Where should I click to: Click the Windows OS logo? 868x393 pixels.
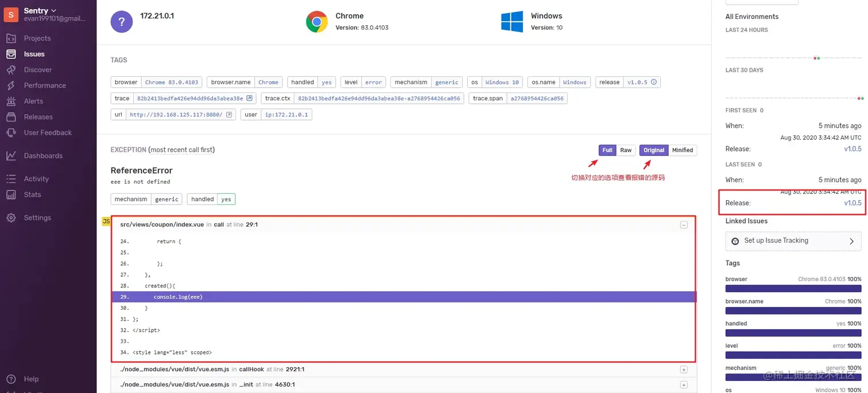pos(512,22)
